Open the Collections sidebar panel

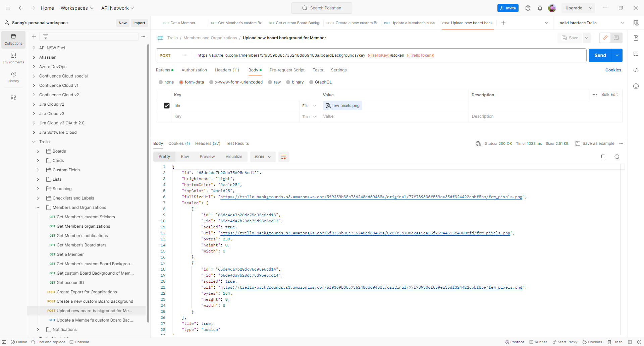click(x=13, y=40)
